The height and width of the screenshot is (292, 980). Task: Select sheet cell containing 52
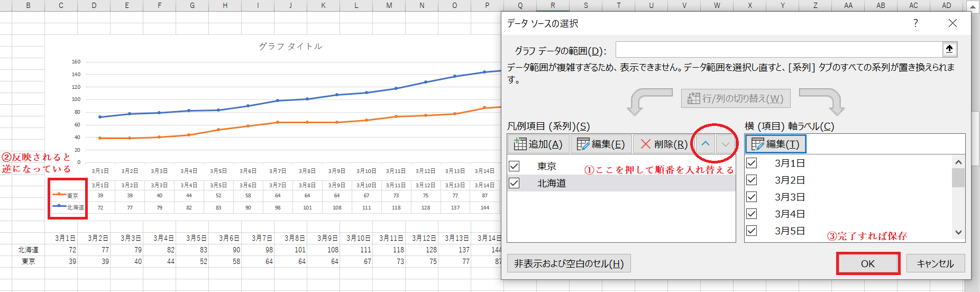[192, 261]
